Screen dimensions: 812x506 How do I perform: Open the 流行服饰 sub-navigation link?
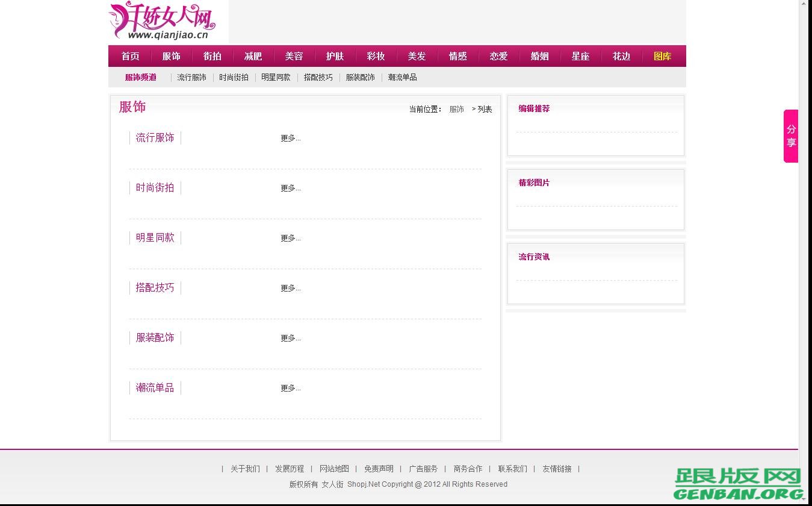[191, 77]
